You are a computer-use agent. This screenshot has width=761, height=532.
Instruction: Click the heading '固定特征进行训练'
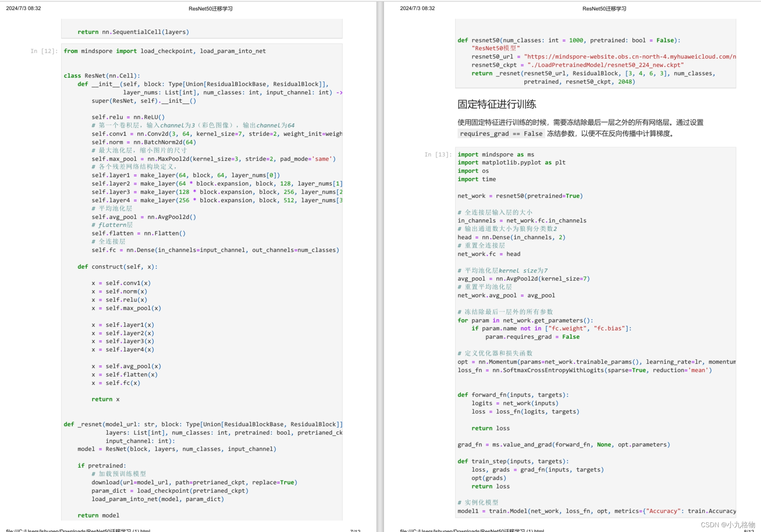point(497,104)
